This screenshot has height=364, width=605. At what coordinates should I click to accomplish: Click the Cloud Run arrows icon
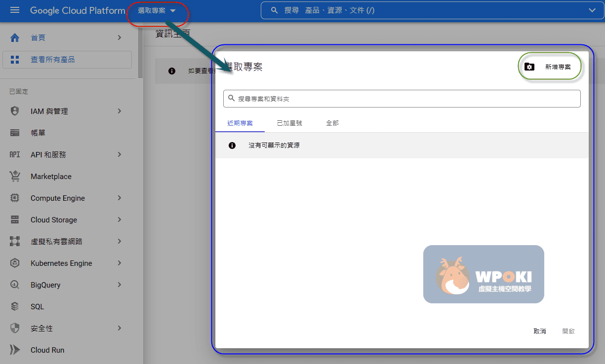pos(15,350)
